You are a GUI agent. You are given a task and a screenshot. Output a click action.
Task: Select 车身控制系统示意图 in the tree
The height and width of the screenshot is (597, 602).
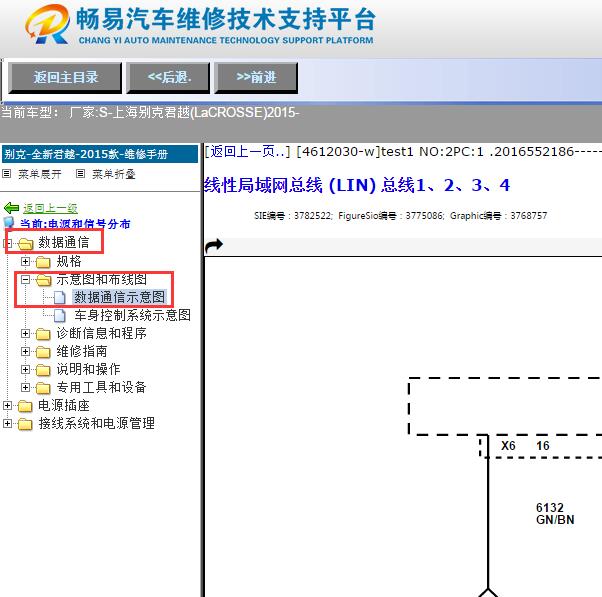tap(132, 315)
